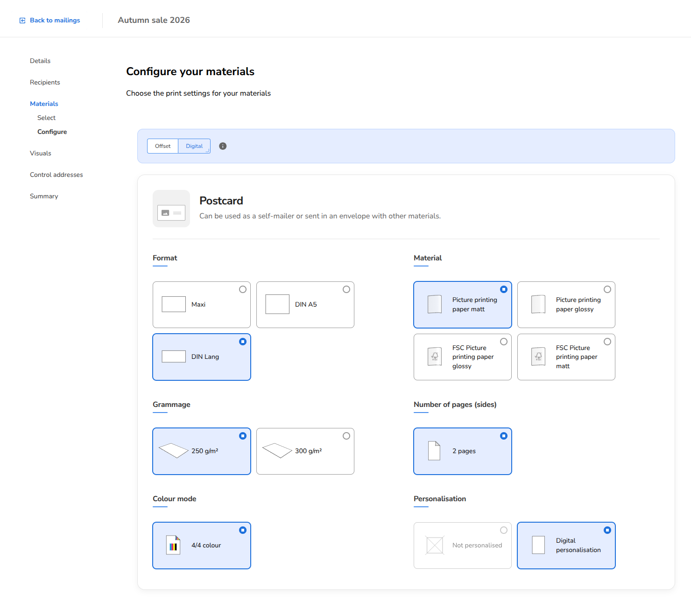Viewport: 691px width, 616px height.
Task: Open the Materials section in sidebar
Action: [44, 104]
